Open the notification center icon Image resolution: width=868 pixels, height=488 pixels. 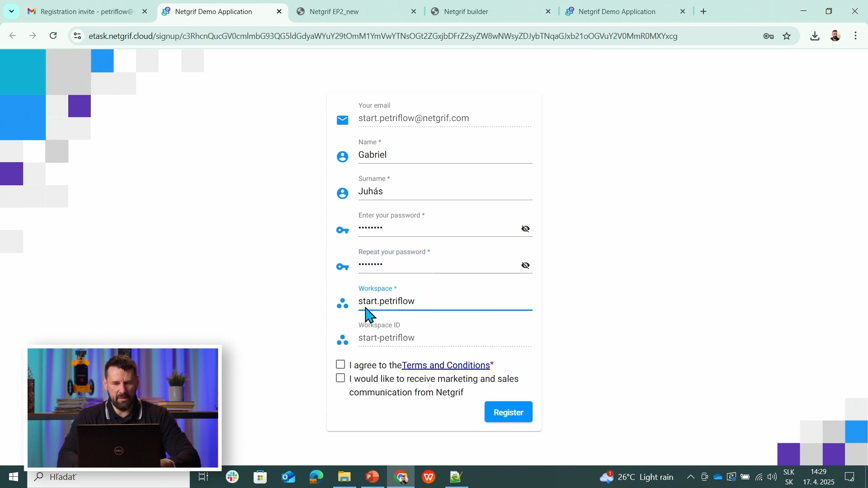click(x=850, y=477)
